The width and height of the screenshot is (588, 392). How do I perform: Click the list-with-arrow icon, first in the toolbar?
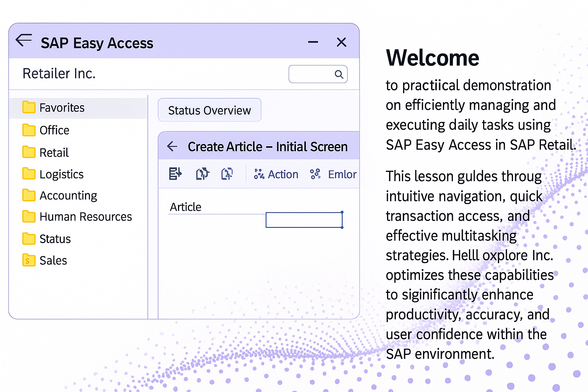[175, 174]
